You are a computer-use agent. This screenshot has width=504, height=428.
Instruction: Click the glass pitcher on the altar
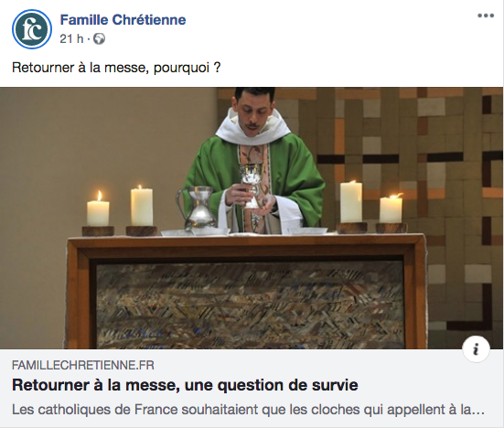[x=197, y=208]
